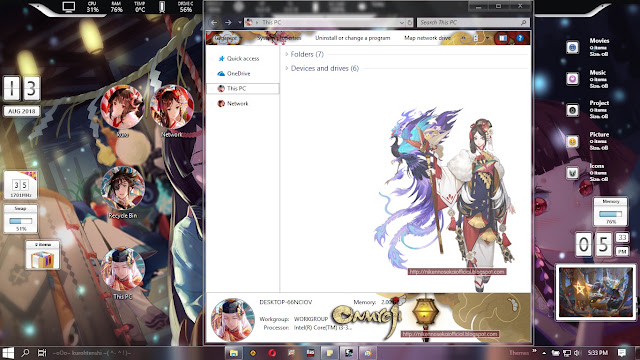Click the Swap usage bar gadget
The width and height of the screenshot is (640, 360).
pyautogui.click(x=20, y=221)
